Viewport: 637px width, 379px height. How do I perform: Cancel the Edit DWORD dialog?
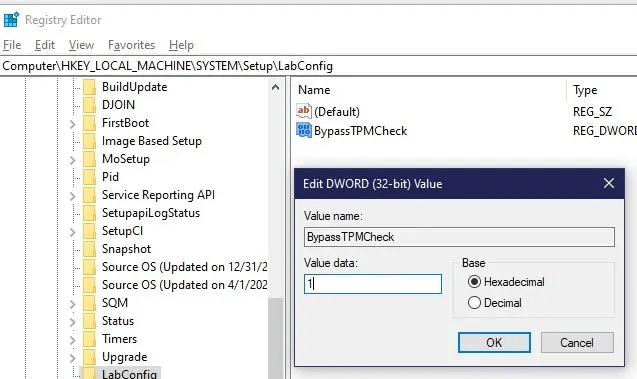click(x=577, y=342)
